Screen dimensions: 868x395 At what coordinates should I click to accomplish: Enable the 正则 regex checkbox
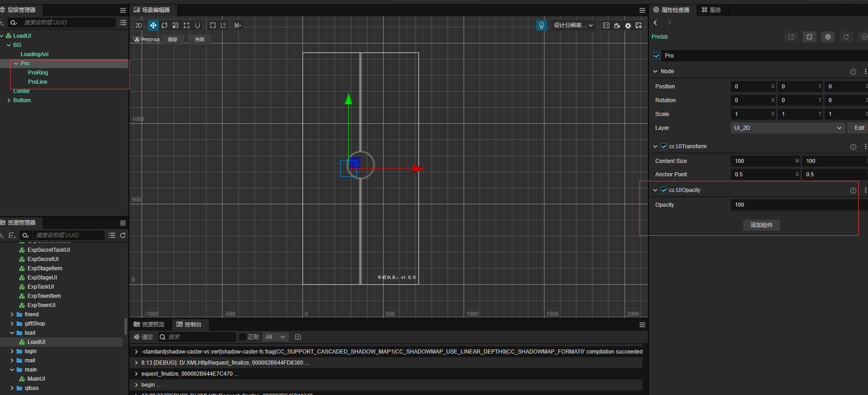click(x=243, y=337)
